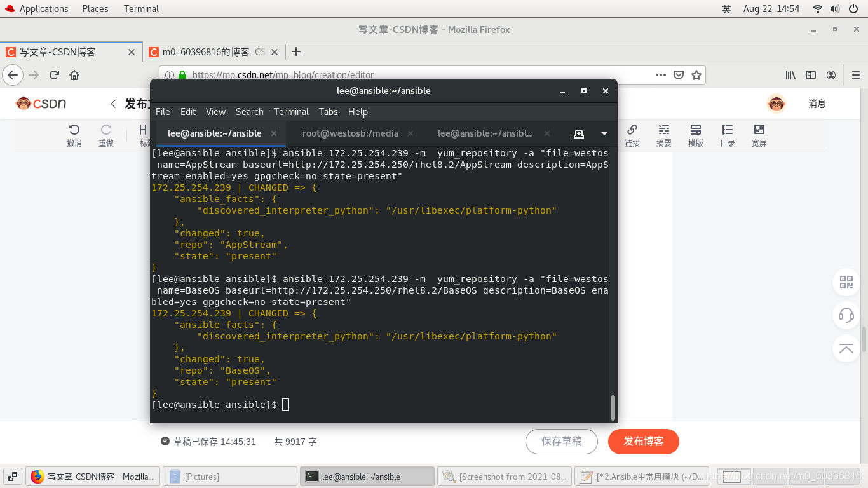Screen dimensions: 868x488
Task: Open the Screenshot from 2021-08 taskbar item
Action: (504, 477)
